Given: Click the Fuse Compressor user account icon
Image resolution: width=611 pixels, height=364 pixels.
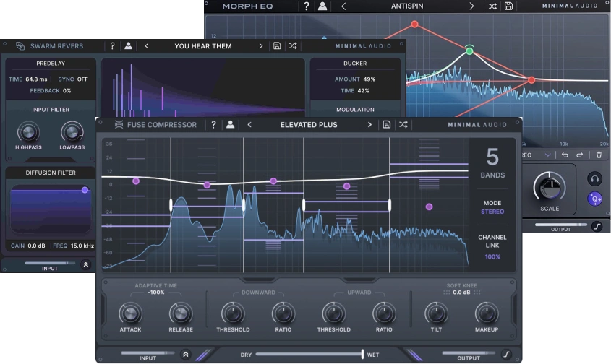Looking at the screenshot, I should click(x=231, y=125).
